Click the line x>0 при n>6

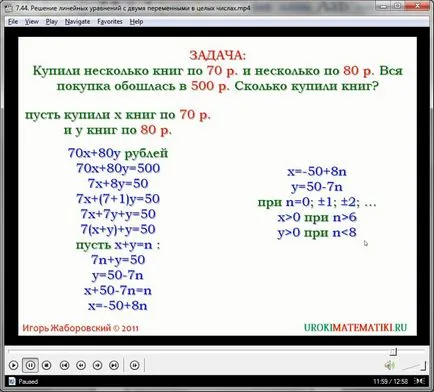(x=317, y=217)
